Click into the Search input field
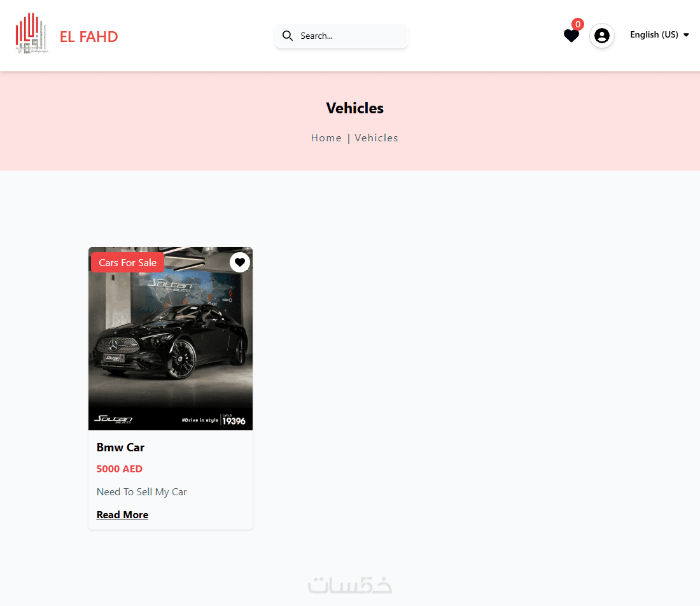The height and width of the screenshot is (606, 700). click(342, 36)
